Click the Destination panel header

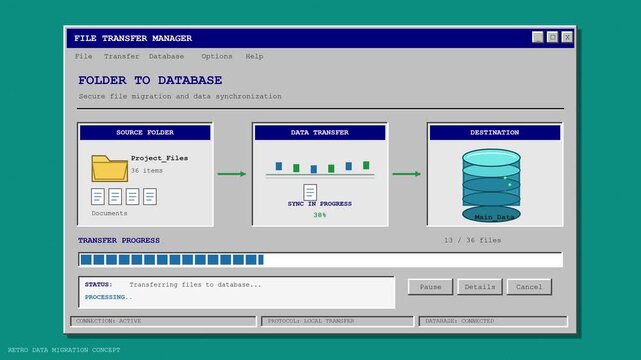pyautogui.click(x=495, y=132)
